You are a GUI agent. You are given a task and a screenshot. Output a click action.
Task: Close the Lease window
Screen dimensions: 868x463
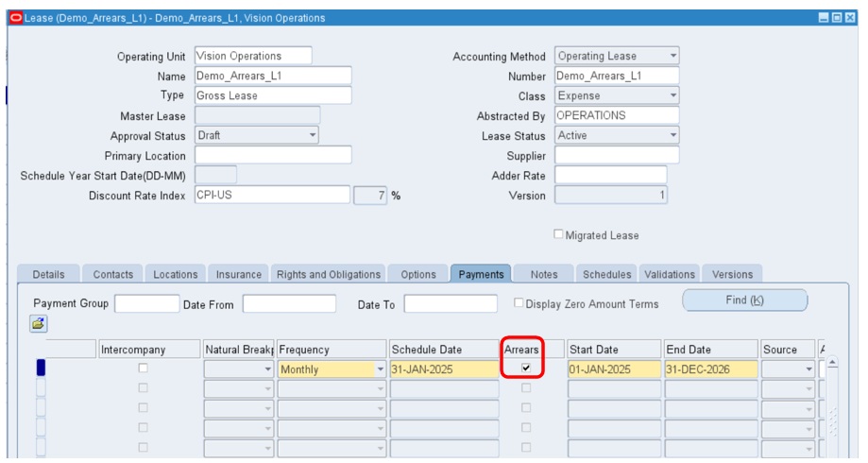(x=849, y=18)
